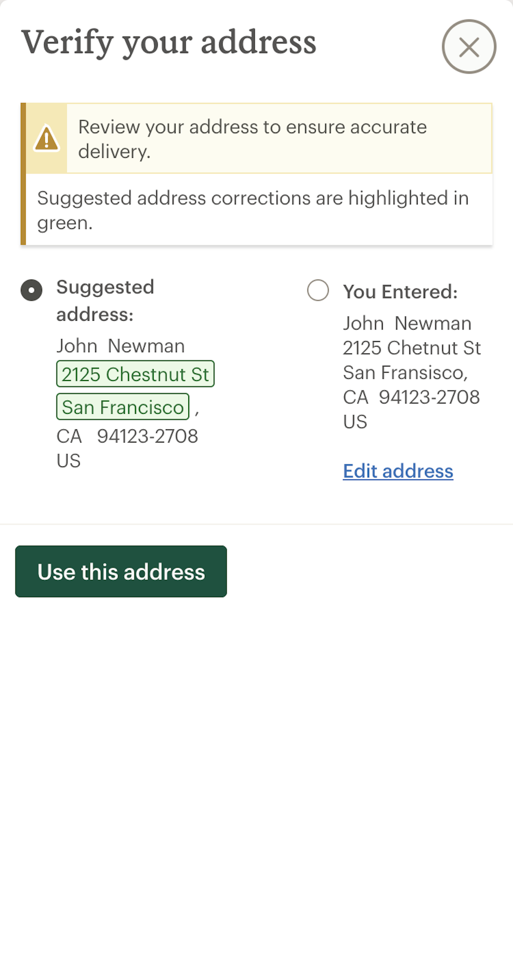Click the misspelled San Fransisco text
513x980 pixels.
pyautogui.click(x=404, y=372)
